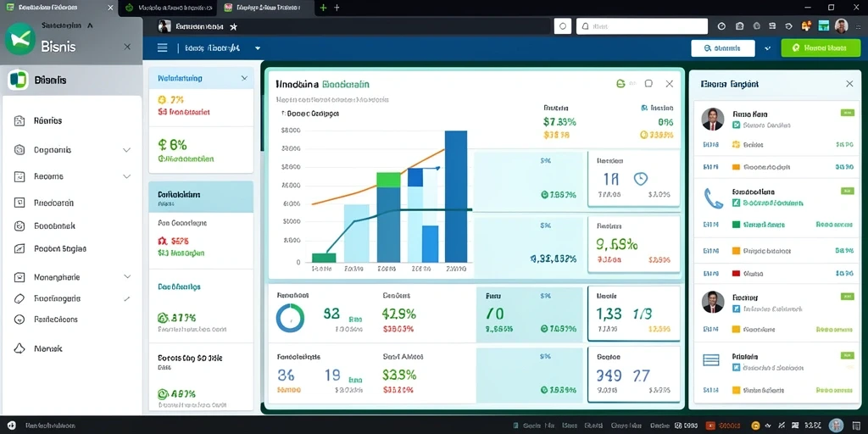
Task: Click the white search button in the blue header
Action: [723, 48]
